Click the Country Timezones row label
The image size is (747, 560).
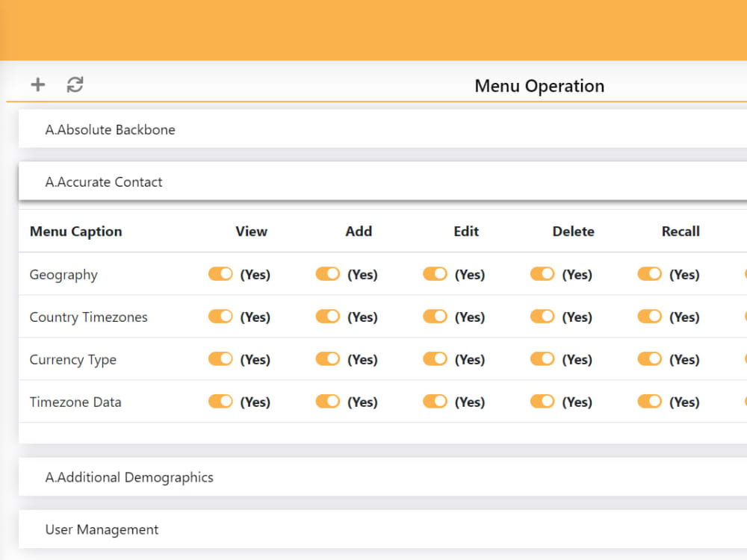(x=88, y=317)
